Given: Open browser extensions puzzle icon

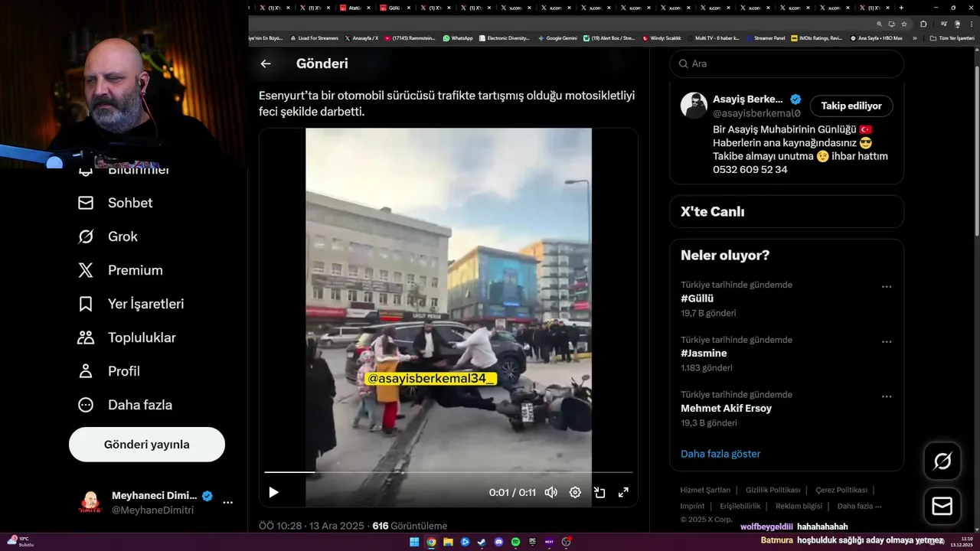Looking at the screenshot, I should pos(923,24).
